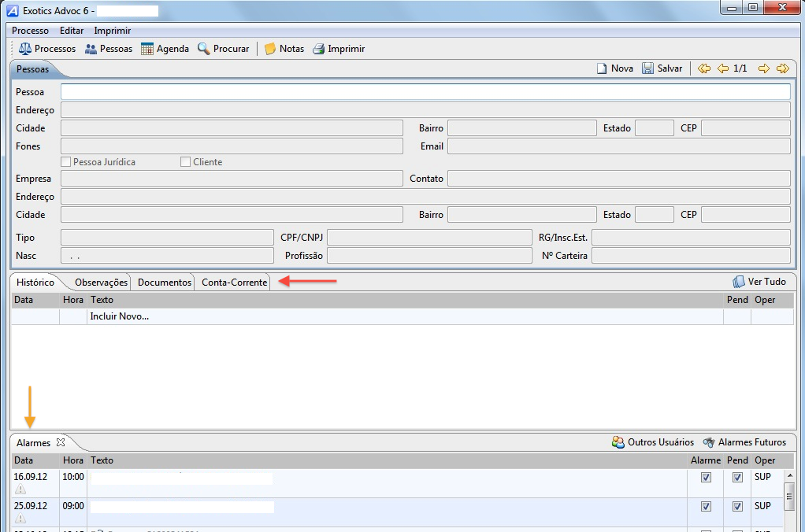Open the Agenda calendar icon
This screenshot has width=805, height=532.
click(x=147, y=49)
